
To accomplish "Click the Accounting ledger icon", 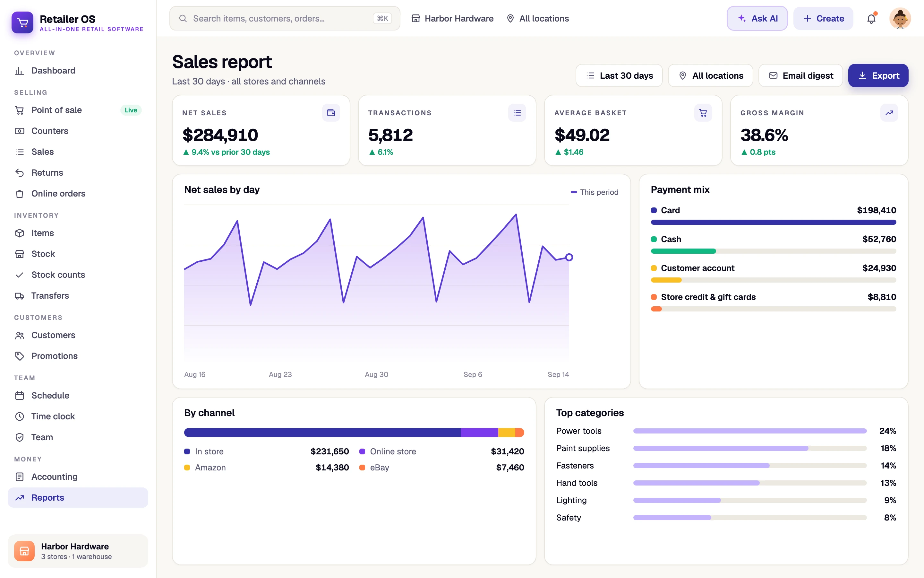I will pos(20,477).
